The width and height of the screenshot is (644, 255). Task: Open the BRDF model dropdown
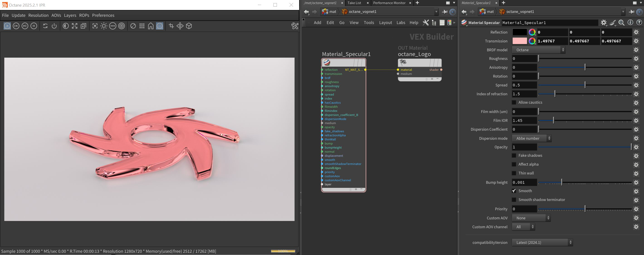point(538,50)
